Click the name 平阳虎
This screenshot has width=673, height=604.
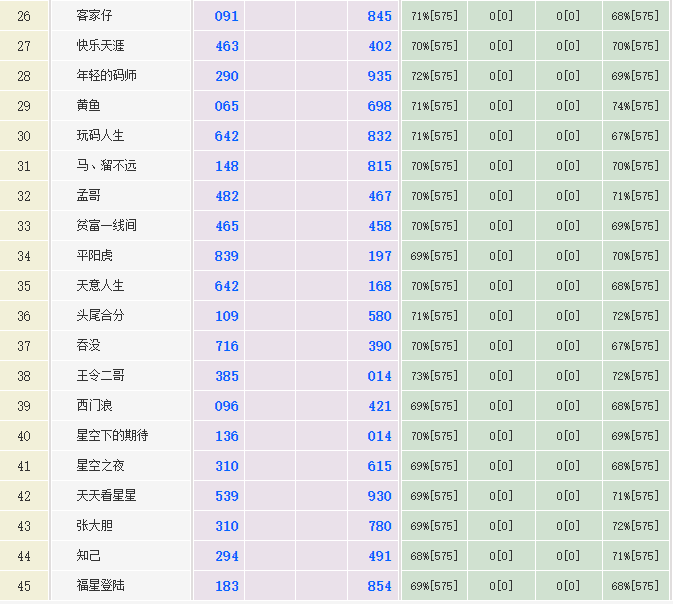click(95, 256)
